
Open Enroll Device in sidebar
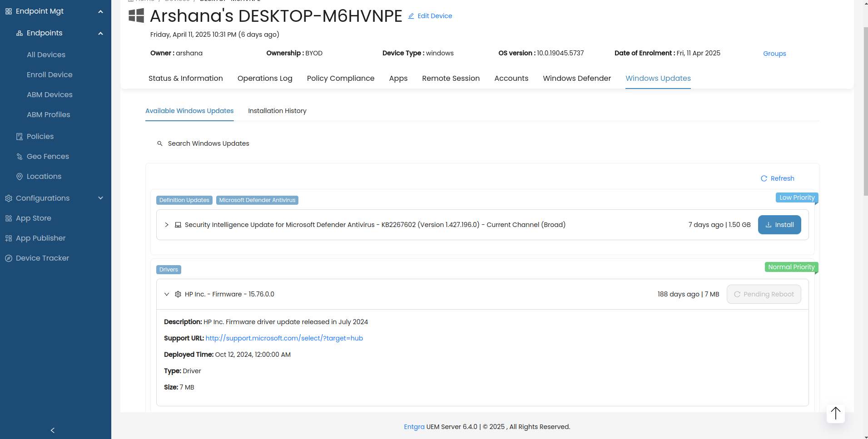50,75
